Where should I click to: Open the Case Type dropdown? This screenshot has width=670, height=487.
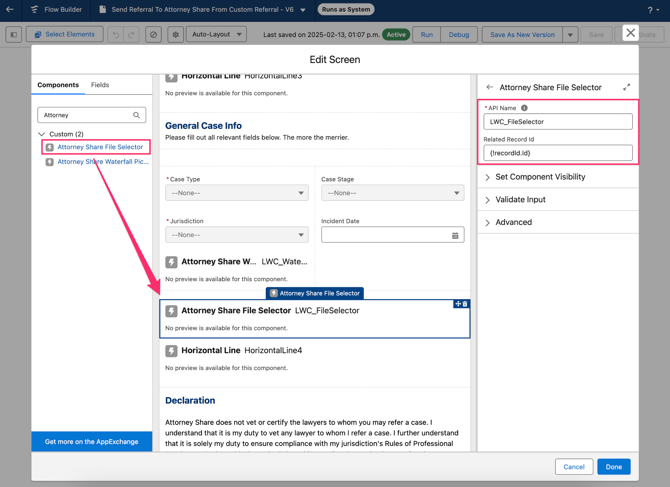point(237,193)
